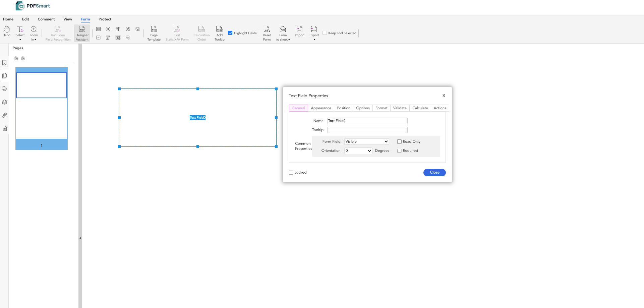Uncheck Highlight Fields
The image size is (644, 308).
[230, 33]
